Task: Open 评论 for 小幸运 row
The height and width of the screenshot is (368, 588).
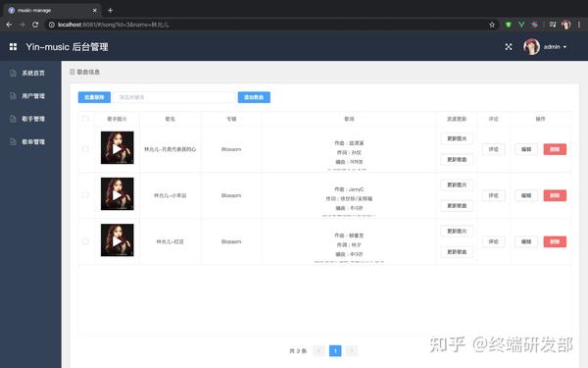Action: [494, 195]
